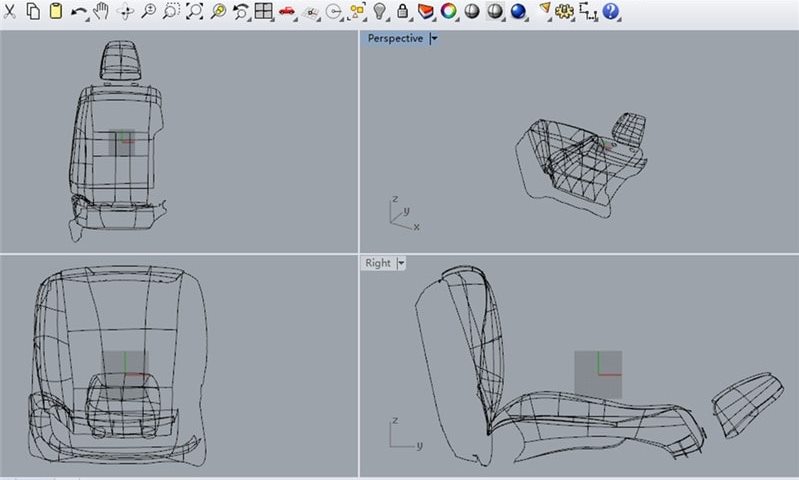Click the highlighted Render sphere icon
Screen dimensions: 799x480
point(495,11)
